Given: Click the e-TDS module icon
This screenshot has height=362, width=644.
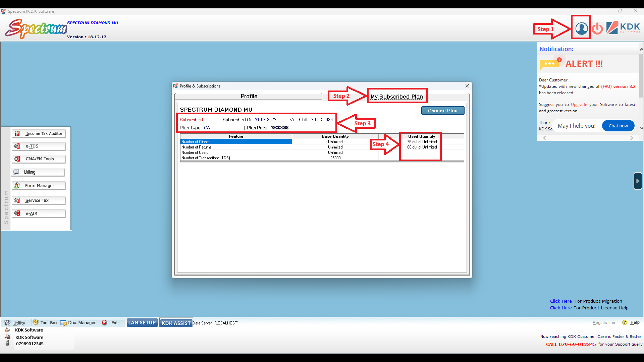Looking at the screenshot, I should tap(17, 146).
